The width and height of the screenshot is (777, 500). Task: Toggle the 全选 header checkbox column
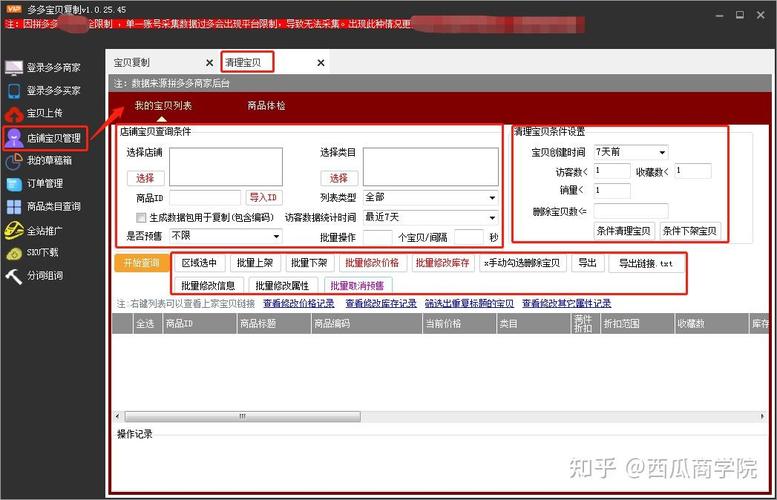point(145,324)
